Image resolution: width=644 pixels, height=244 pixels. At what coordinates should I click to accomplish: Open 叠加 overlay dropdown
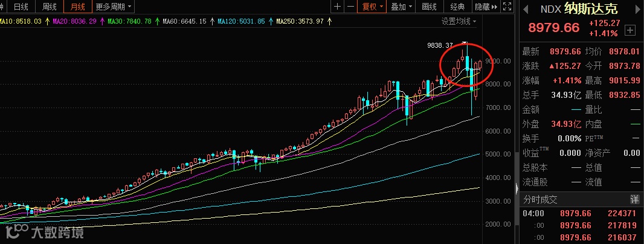401,7
